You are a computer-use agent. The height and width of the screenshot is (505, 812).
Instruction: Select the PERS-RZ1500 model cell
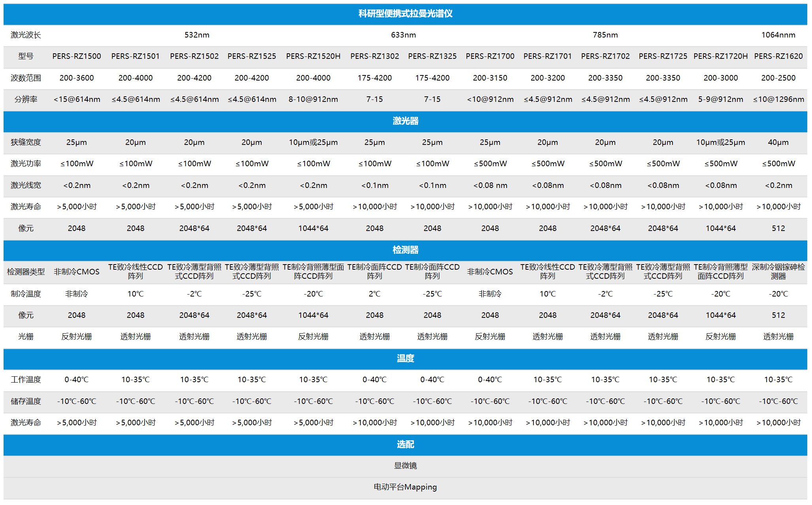pos(77,56)
